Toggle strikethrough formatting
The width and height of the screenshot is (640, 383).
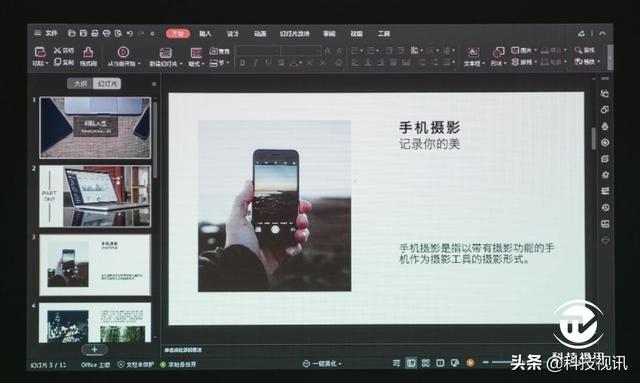[x=281, y=62]
